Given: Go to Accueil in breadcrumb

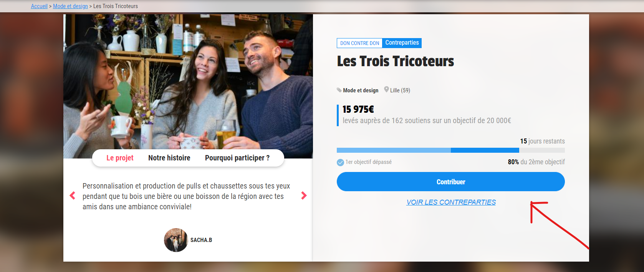Looking at the screenshot, I should tap(39, 6).
